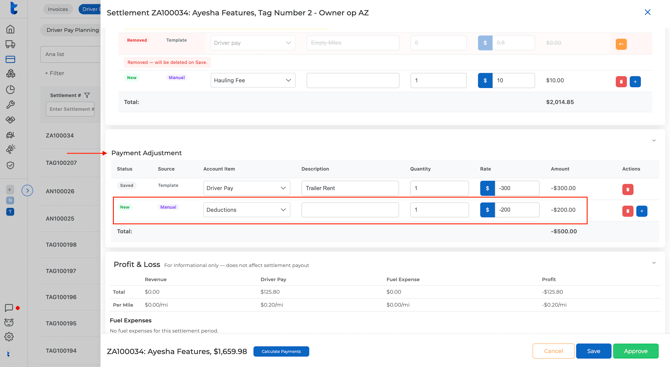Click the Cancel button
Viewport: 670px width, 367px height.
553,351
